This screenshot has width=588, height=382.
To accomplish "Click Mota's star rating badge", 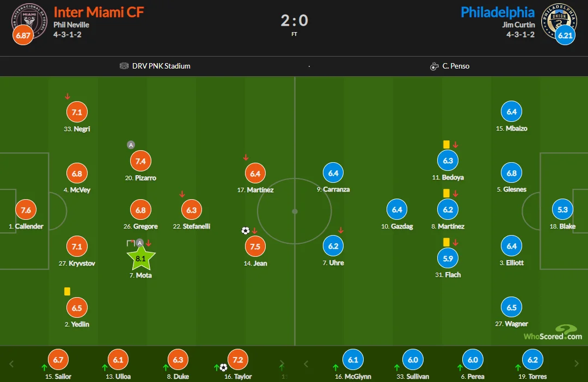I will 141,258.
